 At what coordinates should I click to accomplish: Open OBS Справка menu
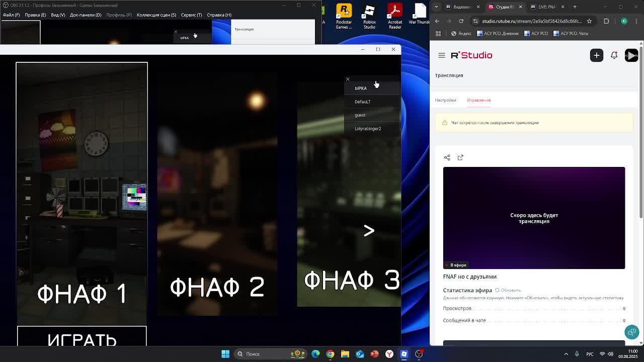[219, 15]
